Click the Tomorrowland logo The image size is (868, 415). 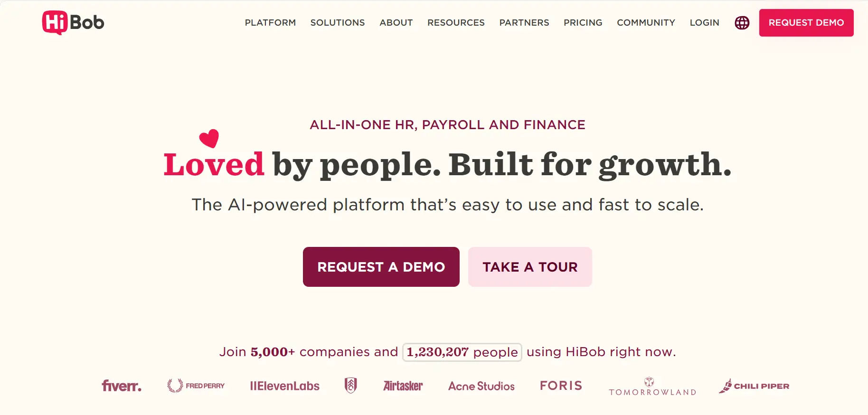pyautogui.click(x=652, y=387)
